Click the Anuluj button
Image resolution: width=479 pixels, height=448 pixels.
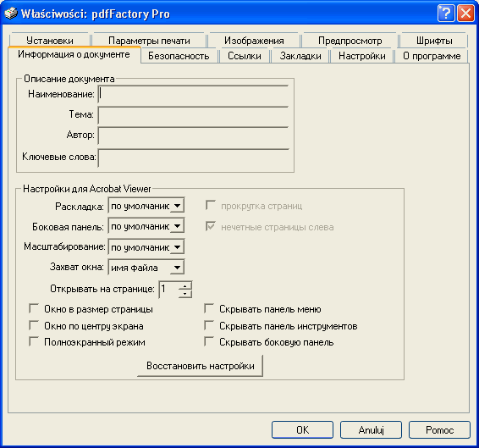[371, 429]
